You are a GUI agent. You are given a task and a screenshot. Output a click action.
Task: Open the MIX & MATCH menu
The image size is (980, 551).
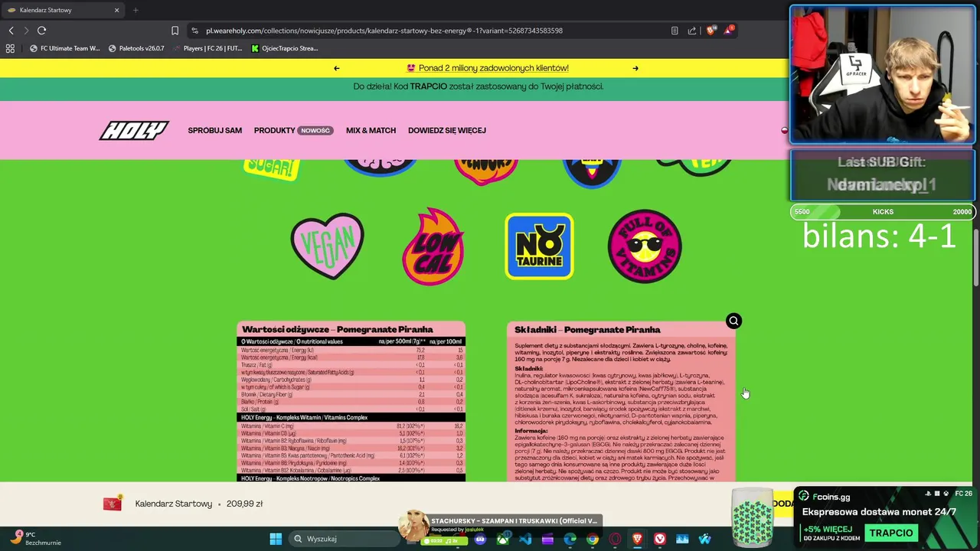click(371, 130)
